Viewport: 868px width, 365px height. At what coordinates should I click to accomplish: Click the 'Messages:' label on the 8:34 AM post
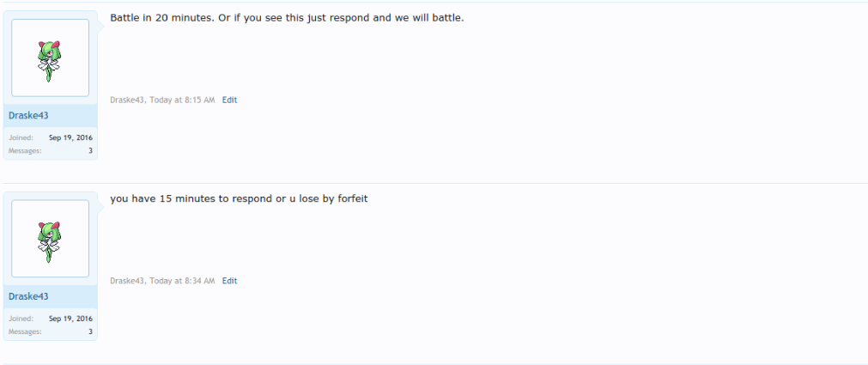(25, 332)
